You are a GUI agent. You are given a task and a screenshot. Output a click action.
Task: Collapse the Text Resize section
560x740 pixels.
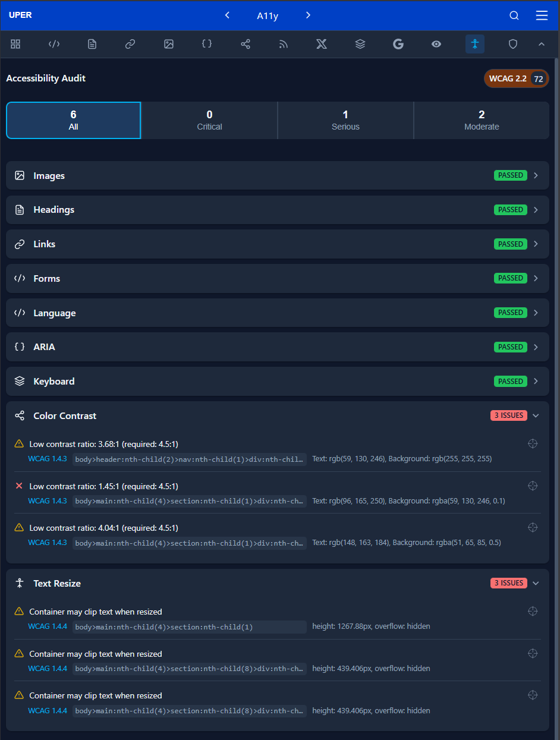pyautogui.click(x=536, y=583)
